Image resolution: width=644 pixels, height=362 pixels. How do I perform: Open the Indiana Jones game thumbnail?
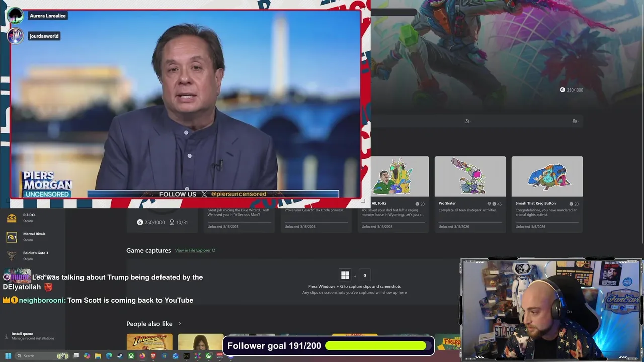(x=149, y=342)
